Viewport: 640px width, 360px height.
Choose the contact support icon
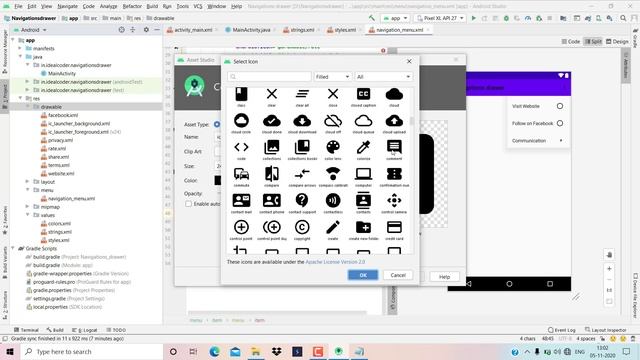(x=302, y=200)
